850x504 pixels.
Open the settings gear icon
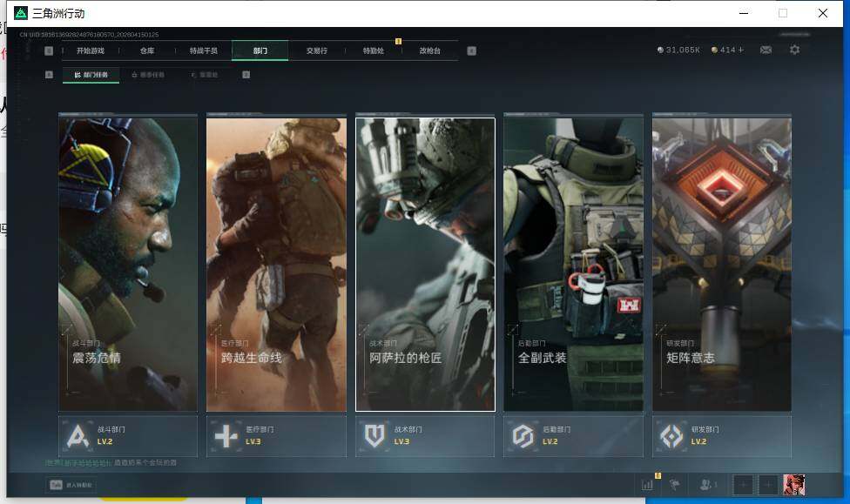click(794, 50)
